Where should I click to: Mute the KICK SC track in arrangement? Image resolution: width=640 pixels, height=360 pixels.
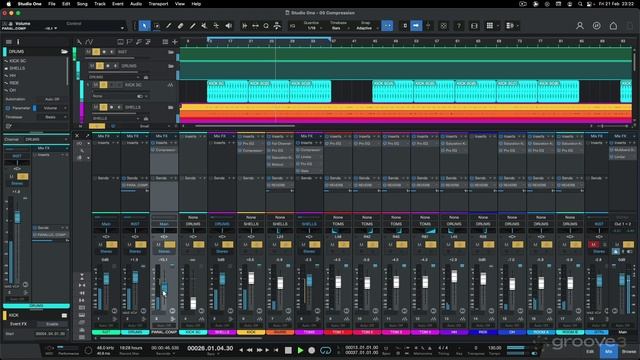pyautogui.click(x=96, y=85)
